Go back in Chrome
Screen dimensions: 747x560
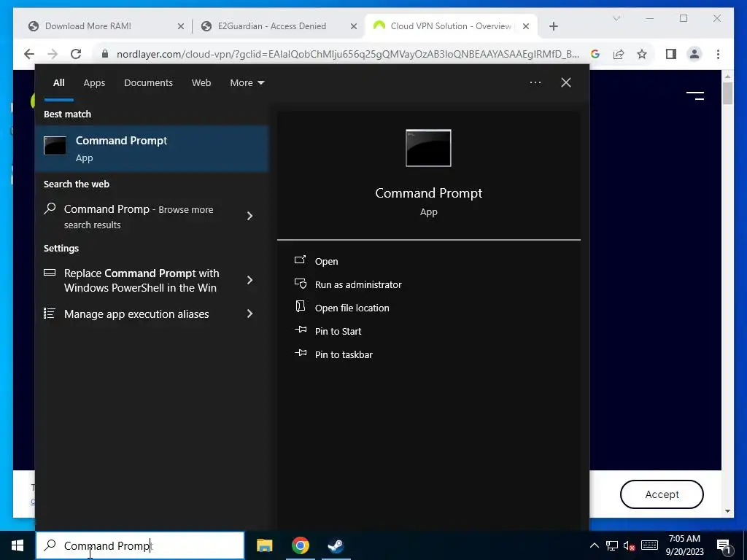coord(29,54)
